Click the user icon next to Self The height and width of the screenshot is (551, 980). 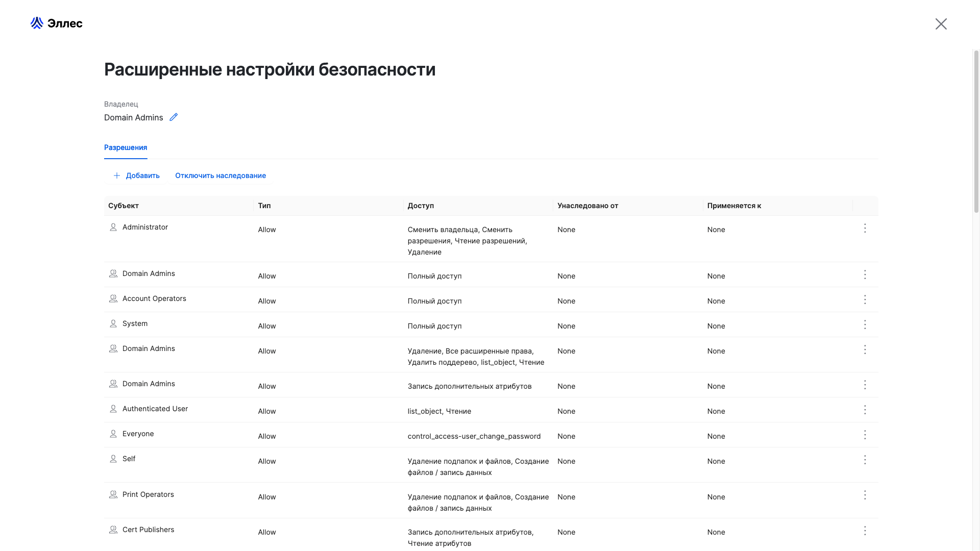[x=113, y=459]
